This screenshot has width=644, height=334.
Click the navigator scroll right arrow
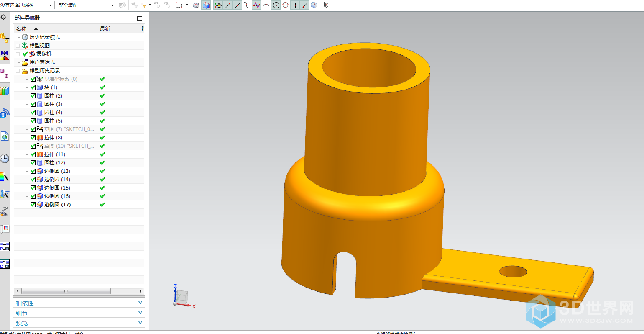pyautogui.click(x=141, y=291)
